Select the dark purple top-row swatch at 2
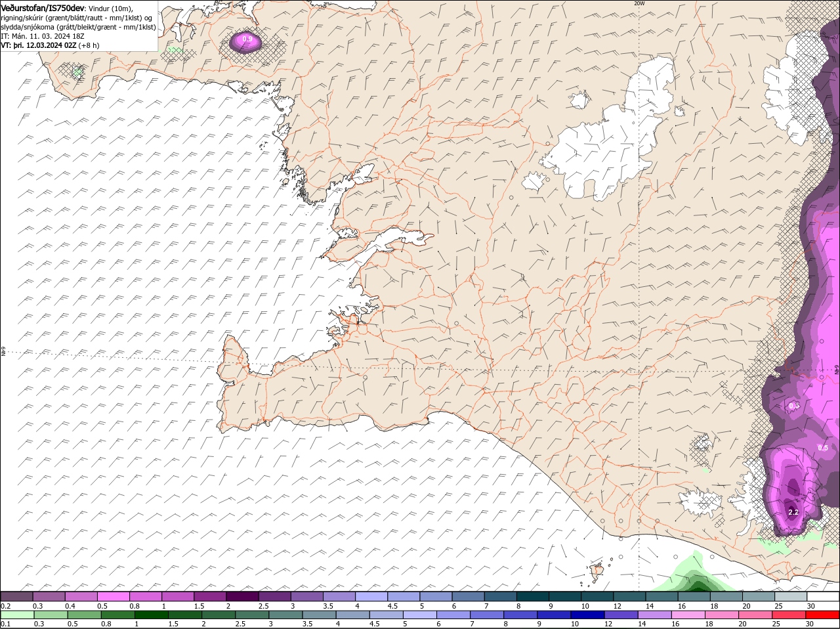Viewport: 840px width, 629px height. tap(242, 596)
